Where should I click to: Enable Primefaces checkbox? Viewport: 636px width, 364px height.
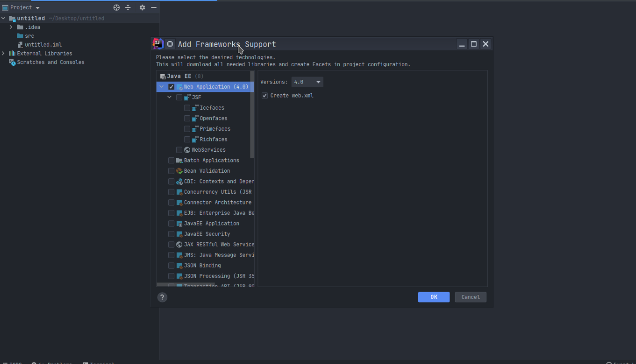pos(187,129)
